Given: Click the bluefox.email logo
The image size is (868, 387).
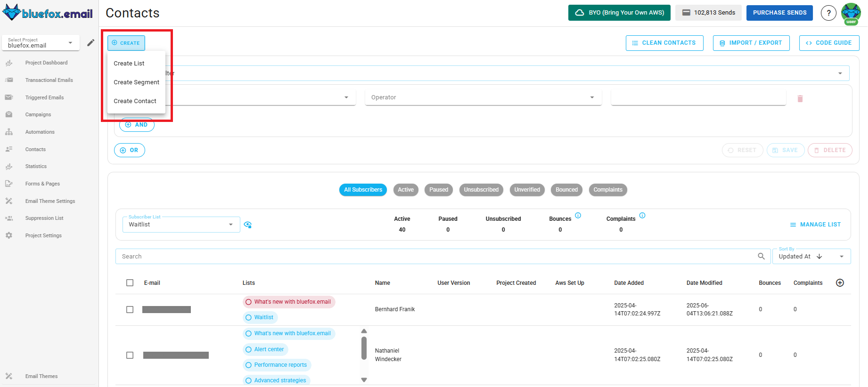Looking at the screenshot, I should click(x=48, y=13).
